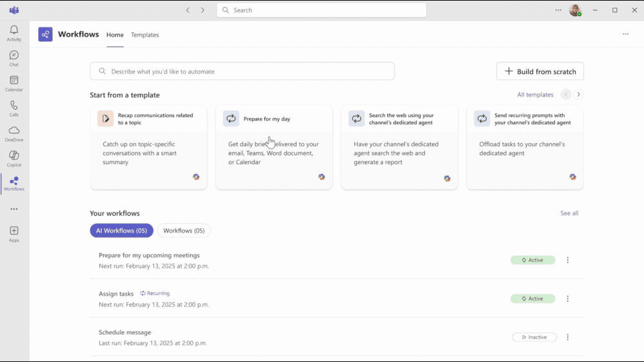Open Send recurring prompts template card
Screen dimensions: 644x362
click(525, 148)
